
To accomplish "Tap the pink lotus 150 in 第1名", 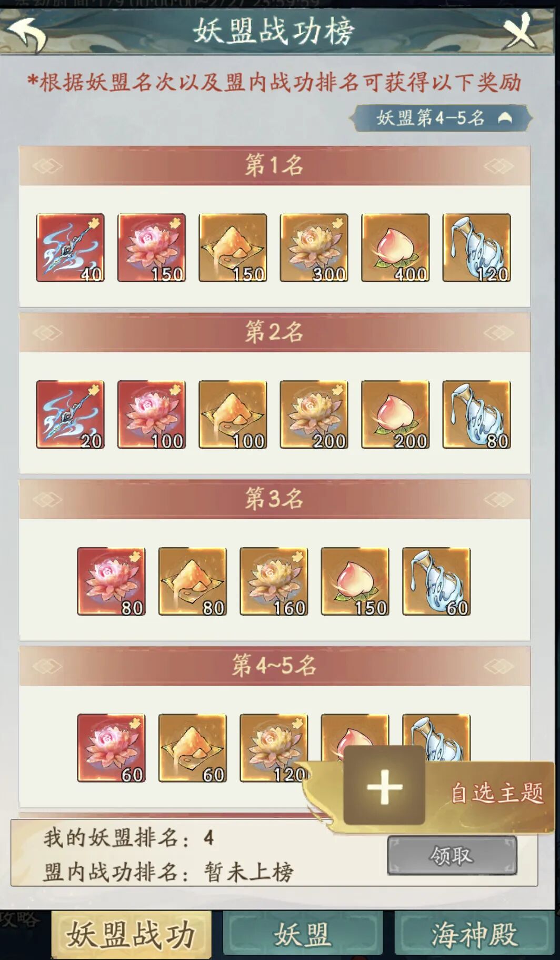I will point(152,248).
